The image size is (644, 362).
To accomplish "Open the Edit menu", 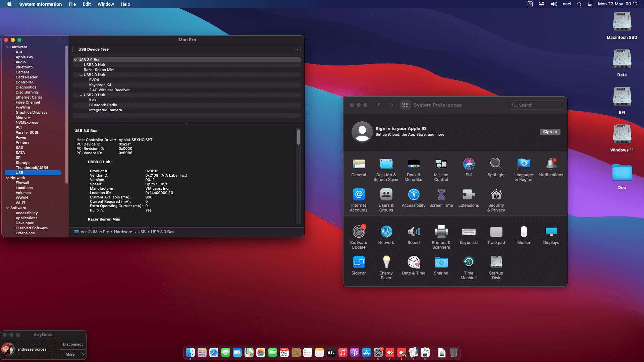I will (87, 4).
